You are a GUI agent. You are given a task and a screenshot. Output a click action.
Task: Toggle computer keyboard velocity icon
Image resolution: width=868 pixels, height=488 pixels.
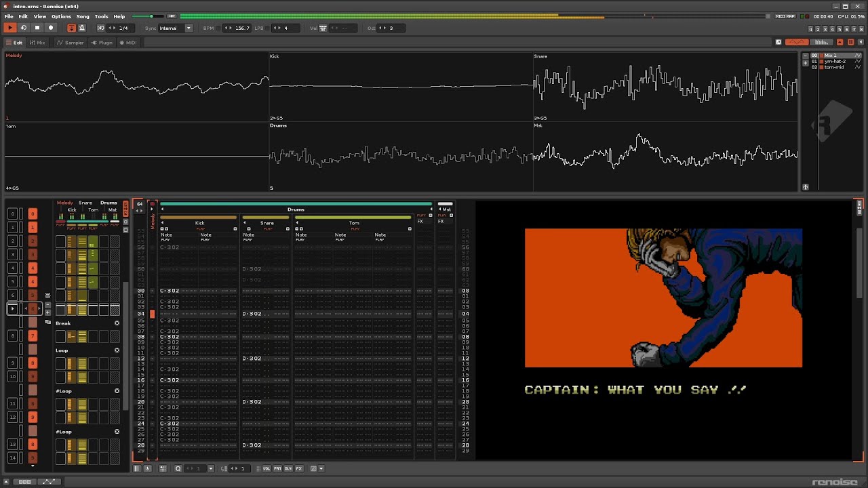point(323,28)
